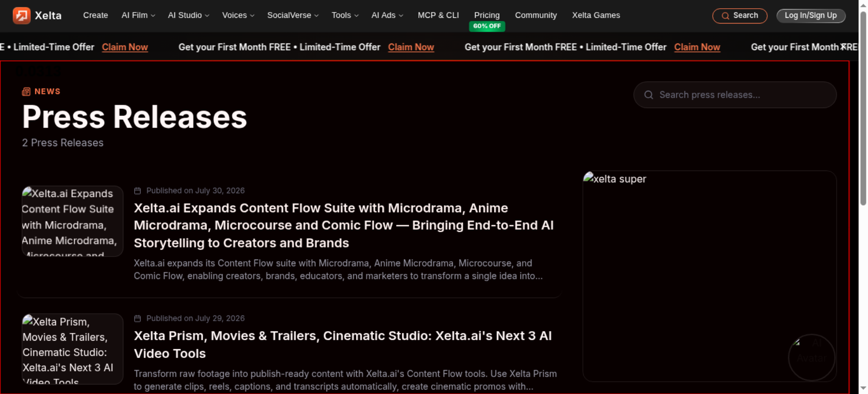Click the Content Flow suite summary paragraph
The width and height of the screenshot is (868, 394).
pos(338,269)
